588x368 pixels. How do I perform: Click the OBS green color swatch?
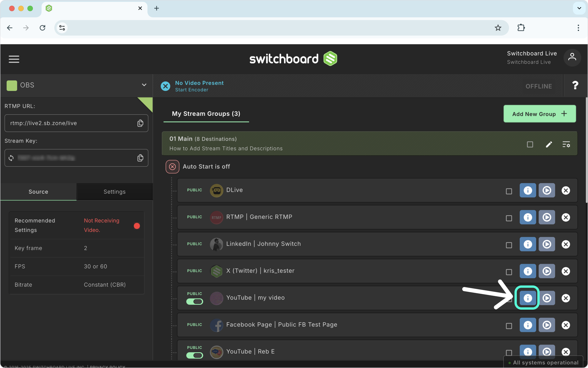pos(12,86)
